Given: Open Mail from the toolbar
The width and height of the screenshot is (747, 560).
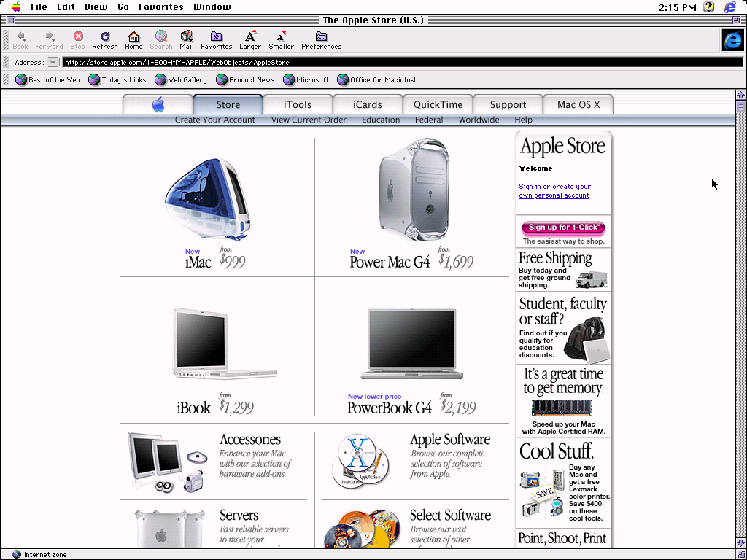Looking at the screenshot, I should coord(187,36).
